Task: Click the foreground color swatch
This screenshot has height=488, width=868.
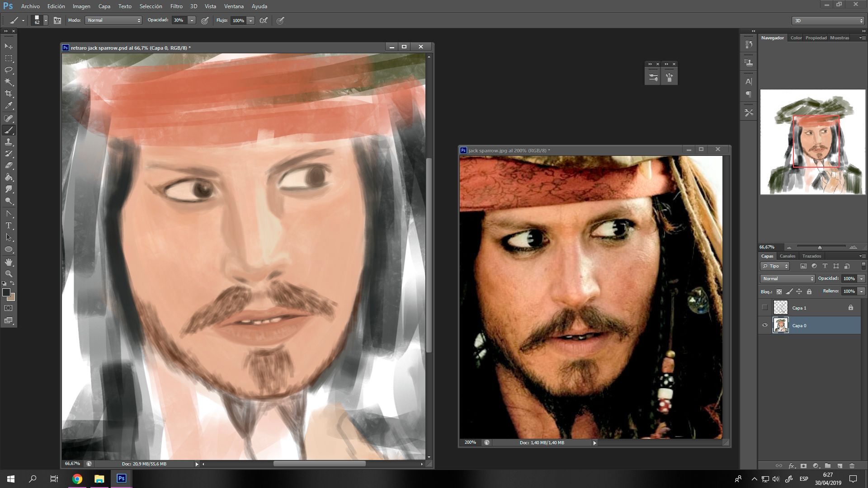Action: click(x=6, y=292)
